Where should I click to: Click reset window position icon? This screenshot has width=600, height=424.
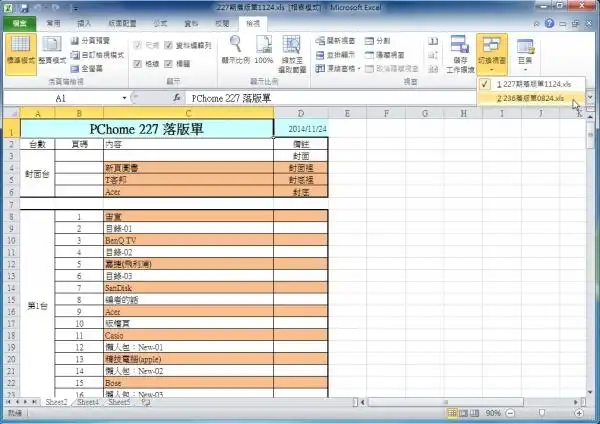tap(433, 68)
